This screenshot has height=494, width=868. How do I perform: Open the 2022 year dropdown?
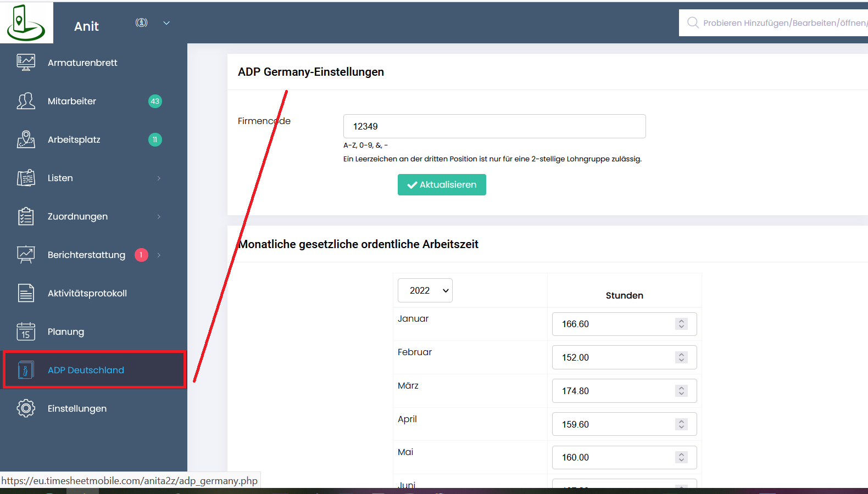(x=425, y=290)
